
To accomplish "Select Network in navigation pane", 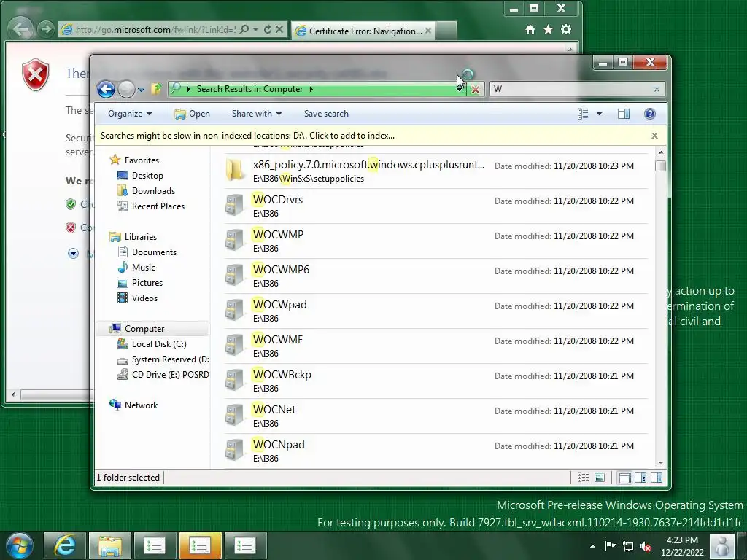I will tap(141, 405).
